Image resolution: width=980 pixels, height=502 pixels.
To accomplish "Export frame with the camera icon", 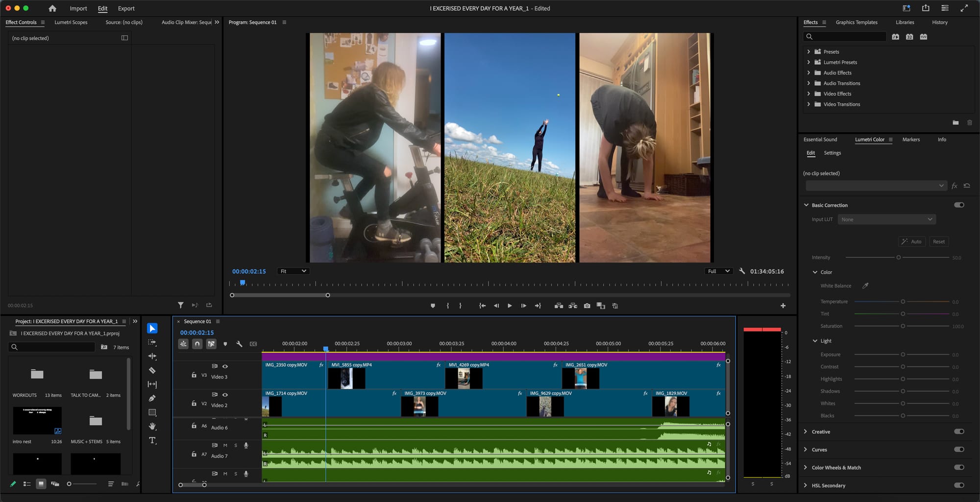I will (x=587, y=306).
